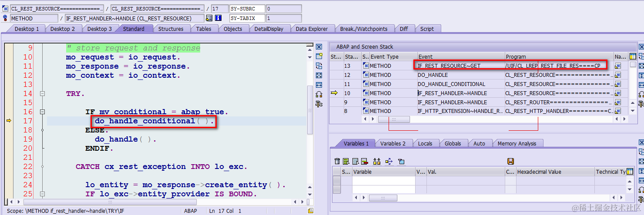Viewport: 644px width, 215px height.
Task: Open the navigation icon next to method name field
Action: (209, 18)
